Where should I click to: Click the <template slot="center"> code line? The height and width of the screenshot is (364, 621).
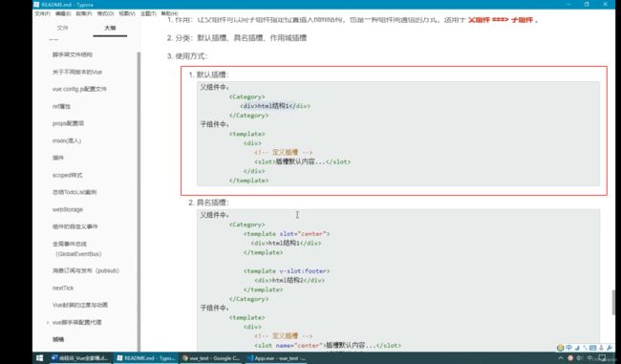click(x=287, y=234)
